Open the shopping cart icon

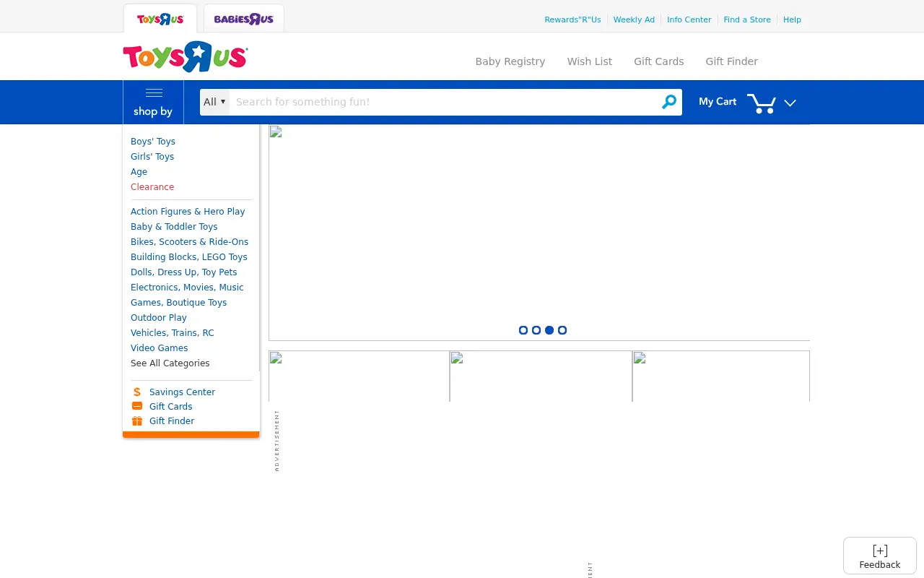coord(762,103)
